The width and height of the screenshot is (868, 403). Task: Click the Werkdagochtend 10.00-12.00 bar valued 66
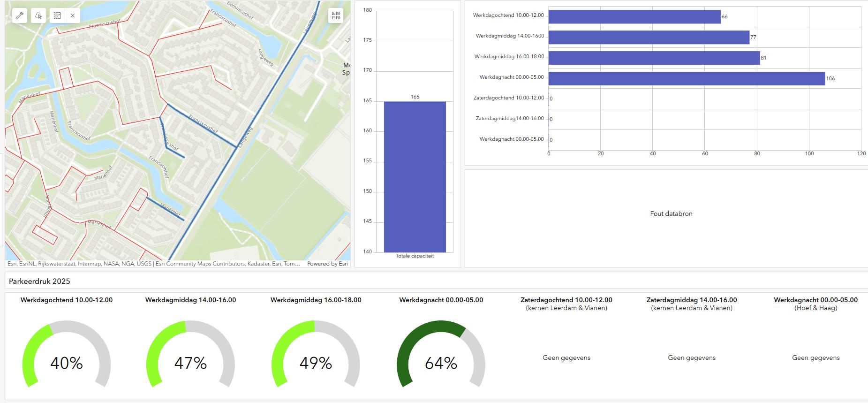click(x=634, y=16)
